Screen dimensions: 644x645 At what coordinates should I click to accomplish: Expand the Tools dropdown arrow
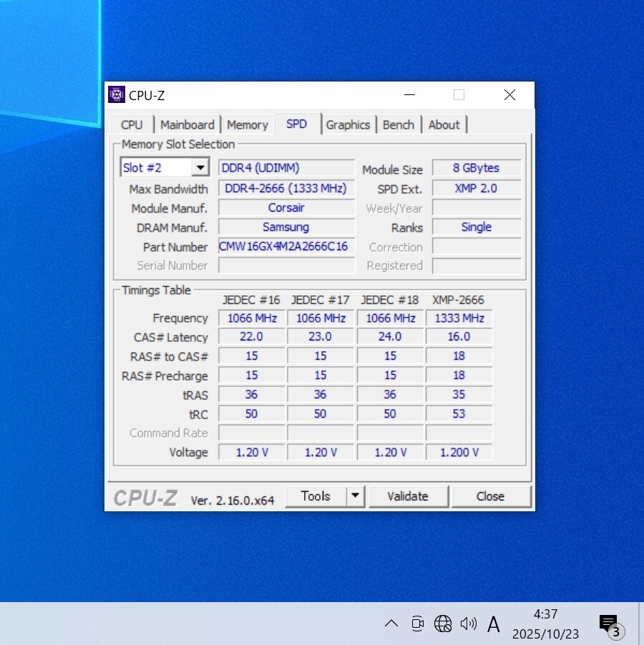(356, 496)
